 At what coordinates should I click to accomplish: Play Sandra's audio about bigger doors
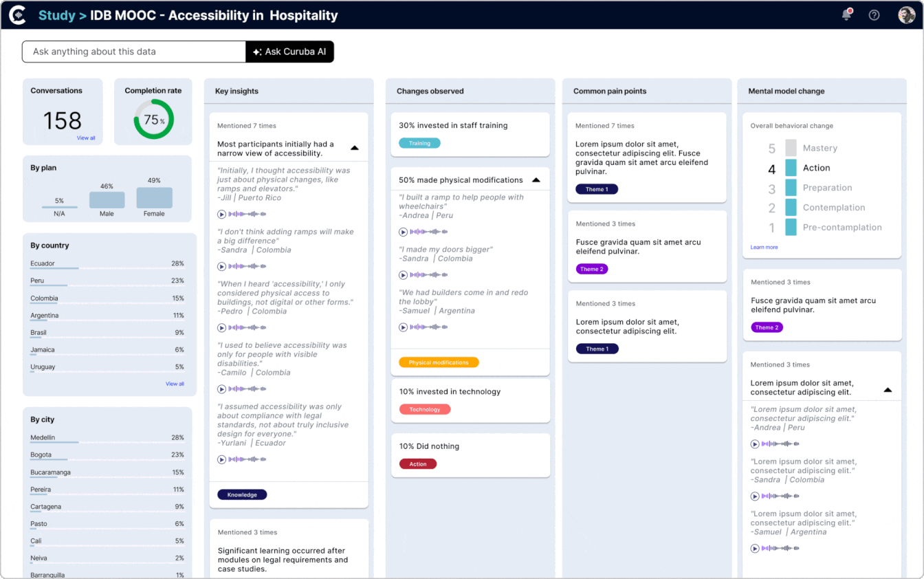pos(404,275)
